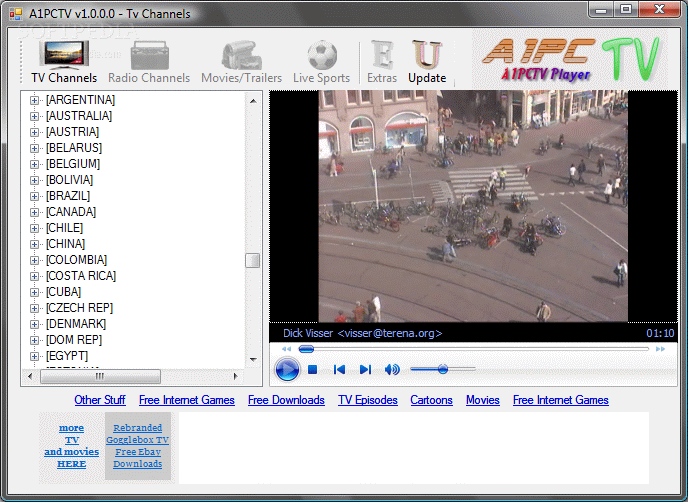The width and height of the screenshot is (688, 502).
Task: Open the Other Stuff link
Action: (x=100, y=400)
